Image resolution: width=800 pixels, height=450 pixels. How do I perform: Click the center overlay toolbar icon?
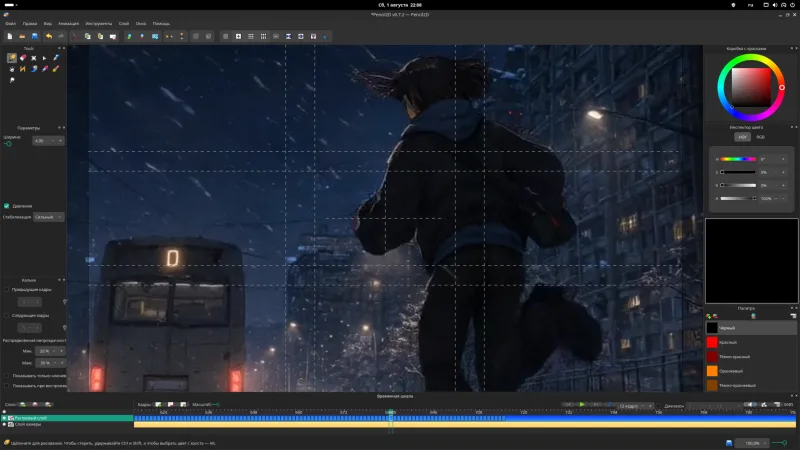[x=238, y=36]
